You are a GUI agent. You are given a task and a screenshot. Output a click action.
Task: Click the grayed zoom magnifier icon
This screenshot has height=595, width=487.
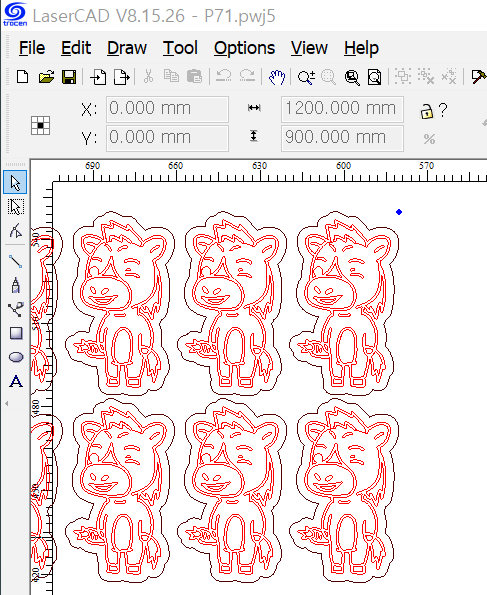(x=329, y=77)
